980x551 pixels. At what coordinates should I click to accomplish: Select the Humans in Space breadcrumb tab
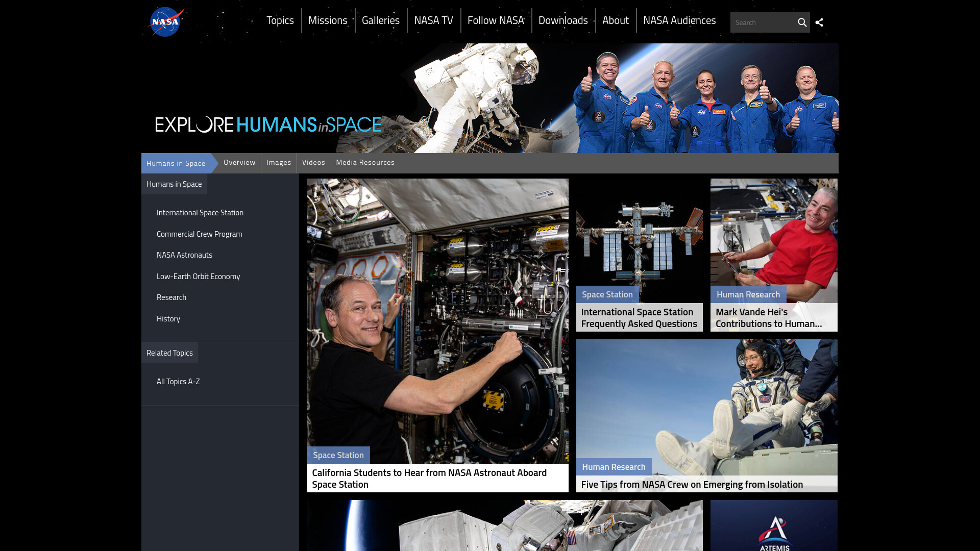pyautogui.click(x=176, y=163)
